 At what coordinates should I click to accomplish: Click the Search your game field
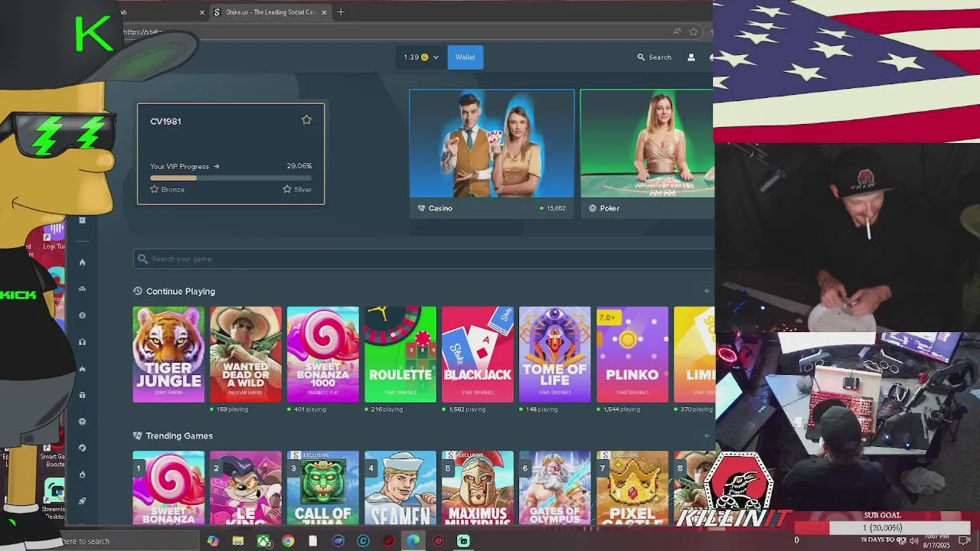pos(423,259)
